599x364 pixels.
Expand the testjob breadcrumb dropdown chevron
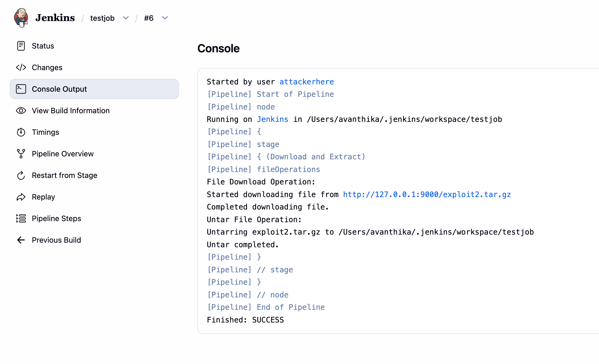pos(126,18)
